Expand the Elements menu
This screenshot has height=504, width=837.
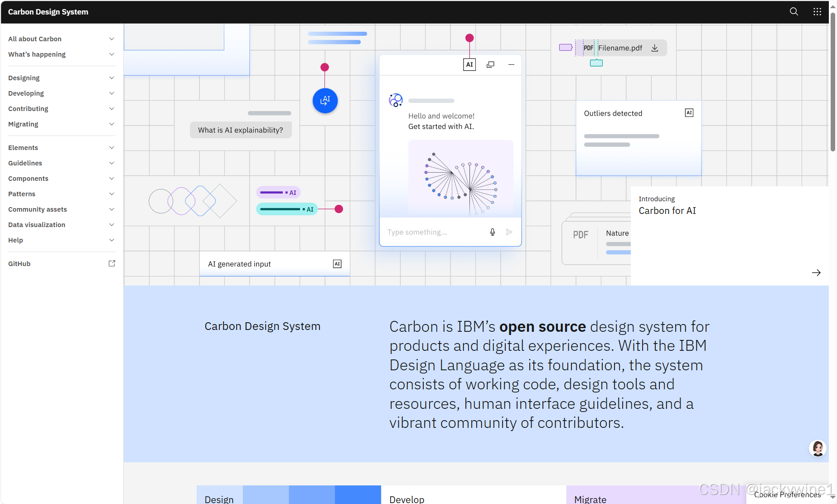[61, 148]
